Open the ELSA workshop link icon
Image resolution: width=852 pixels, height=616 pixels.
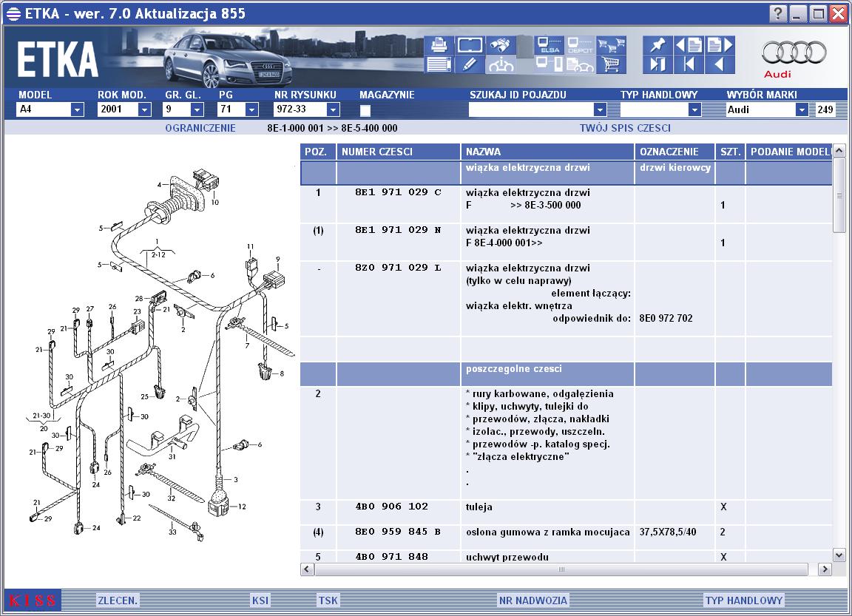549,44
